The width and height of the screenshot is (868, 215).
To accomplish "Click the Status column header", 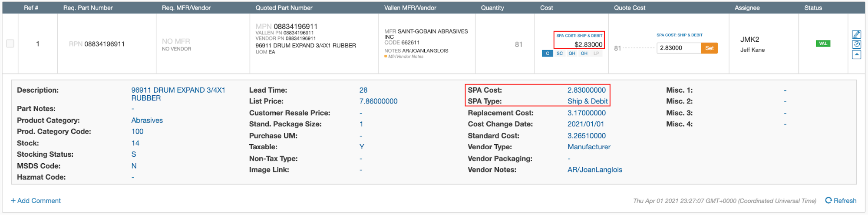I will coord(813,8).
